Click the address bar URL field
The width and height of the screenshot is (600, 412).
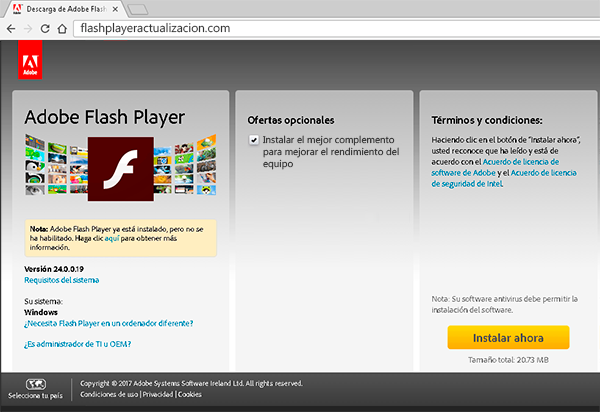(x=300, y=29)
